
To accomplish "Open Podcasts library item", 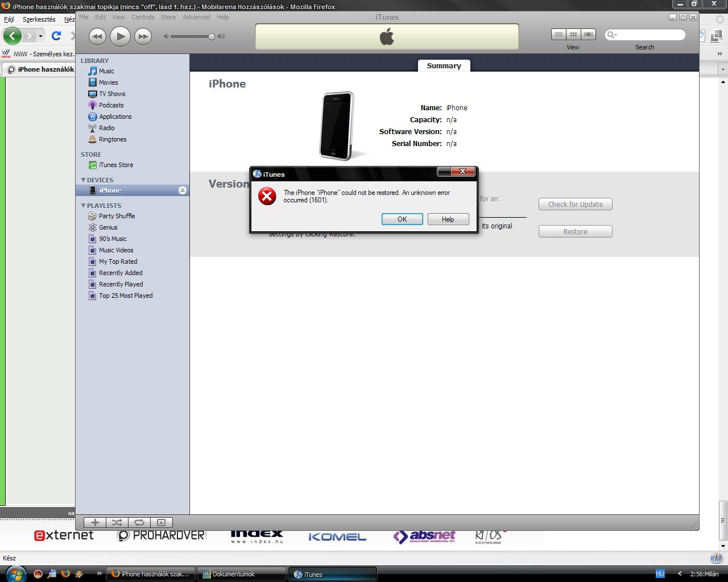I will (x=111, y=105).
